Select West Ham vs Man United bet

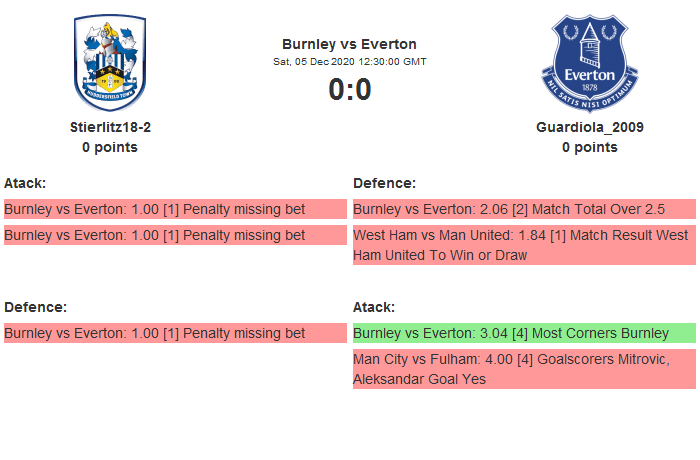tap(520, 245)
